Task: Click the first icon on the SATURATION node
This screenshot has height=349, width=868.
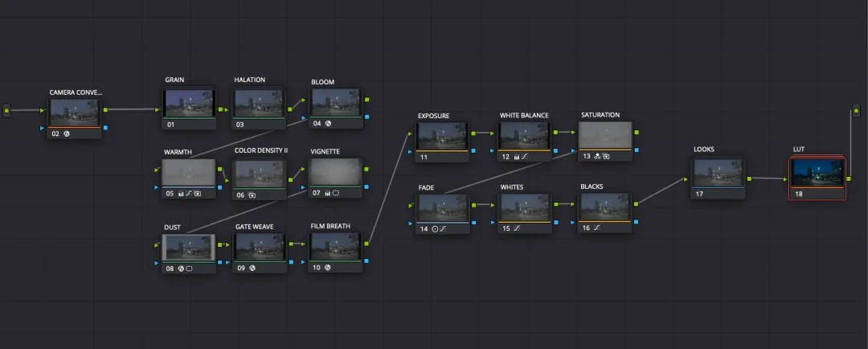Action: click(597, 157)
